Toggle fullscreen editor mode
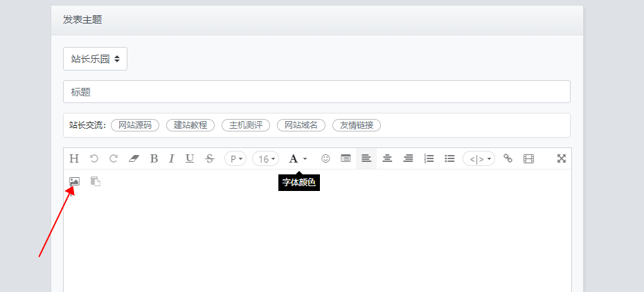Screen dimensions: 644x292 [562, 158]
